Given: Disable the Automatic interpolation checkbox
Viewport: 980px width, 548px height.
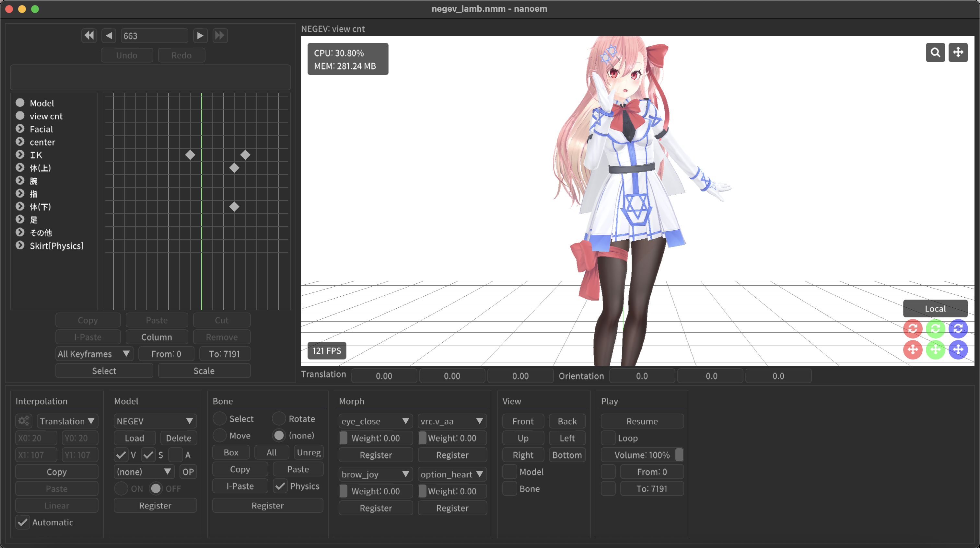Looking at the screenshot, I should point(23,522).
